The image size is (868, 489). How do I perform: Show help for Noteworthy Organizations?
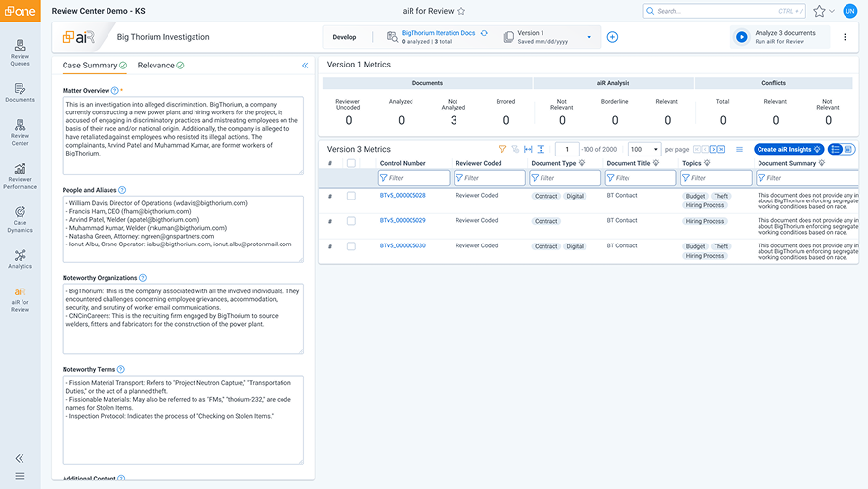143,278
